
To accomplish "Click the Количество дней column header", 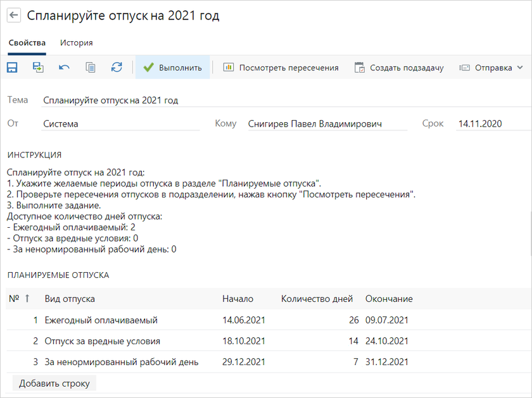I will pyautogui.click(x=317, y=299).
